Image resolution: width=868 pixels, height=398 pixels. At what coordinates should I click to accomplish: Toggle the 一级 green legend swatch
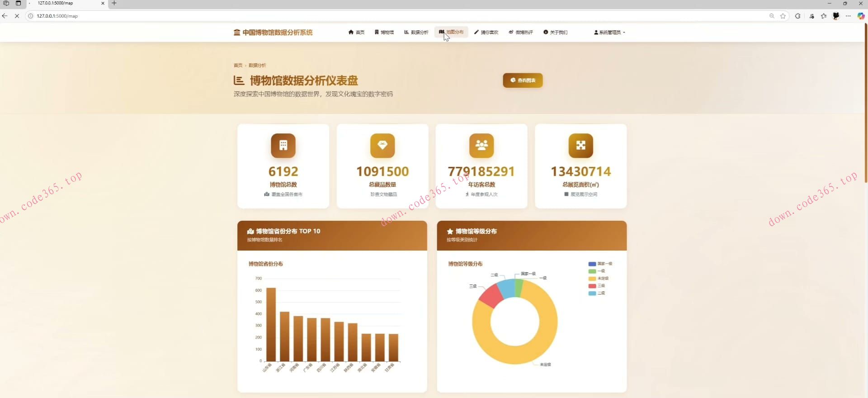(x=592, y=271)
